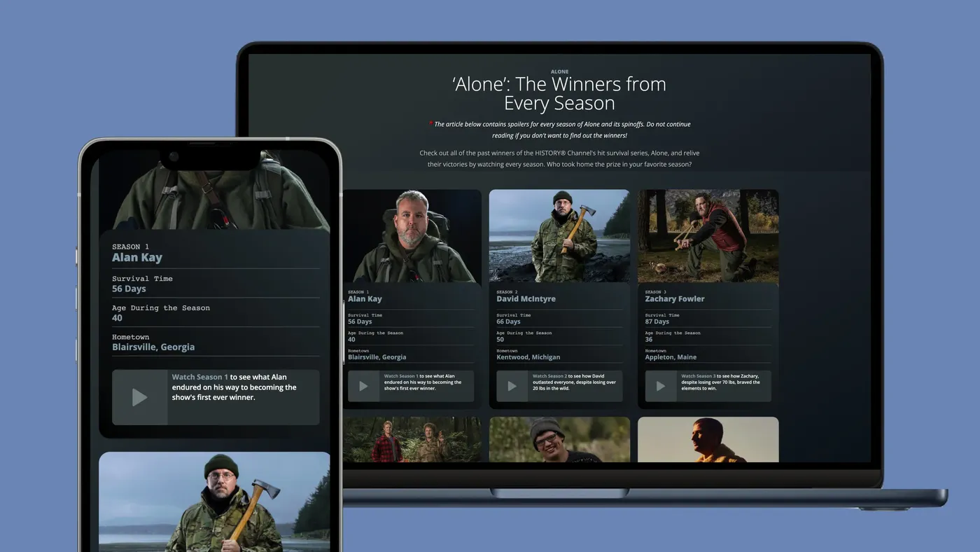The height and width of the screenshot is (552, 980).
Task: Click 'Kentwood, Michigan' hometown text
Action: click(x=528, y=357)
